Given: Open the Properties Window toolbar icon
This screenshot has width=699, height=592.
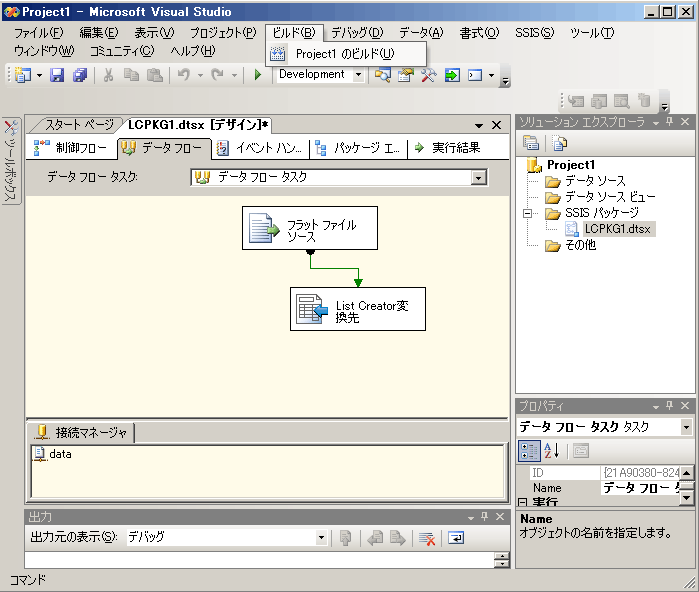Looking at the screenshot, I should pos(406,75).
